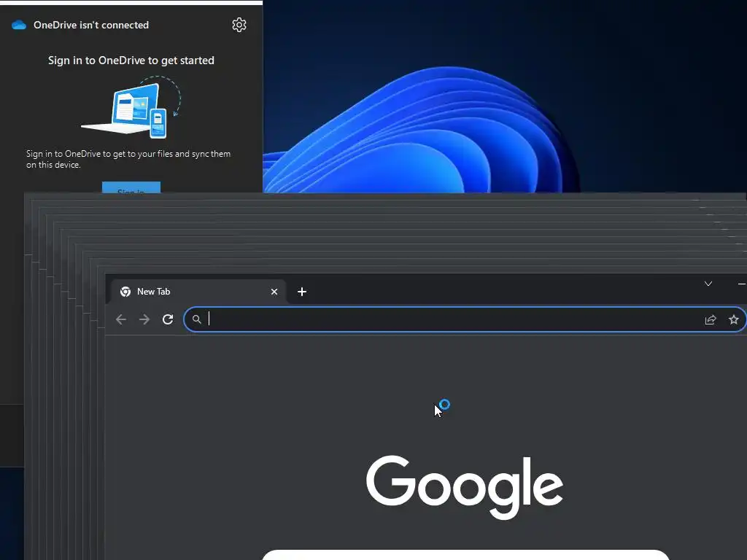
Task: Click the Google logo
Action: coord(465,487)
